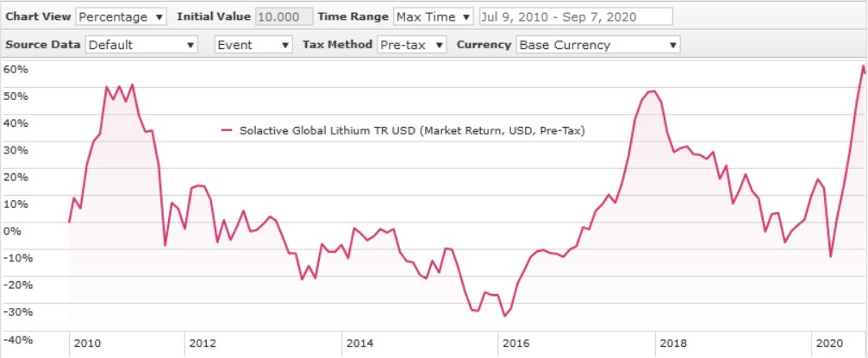Open the Source Data Default dropdown

tap(141, 44)
